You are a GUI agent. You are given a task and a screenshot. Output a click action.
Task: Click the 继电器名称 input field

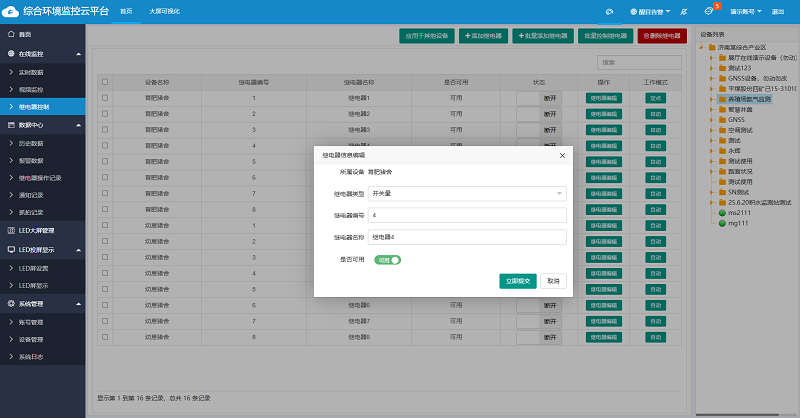click(x=468, y=237)
